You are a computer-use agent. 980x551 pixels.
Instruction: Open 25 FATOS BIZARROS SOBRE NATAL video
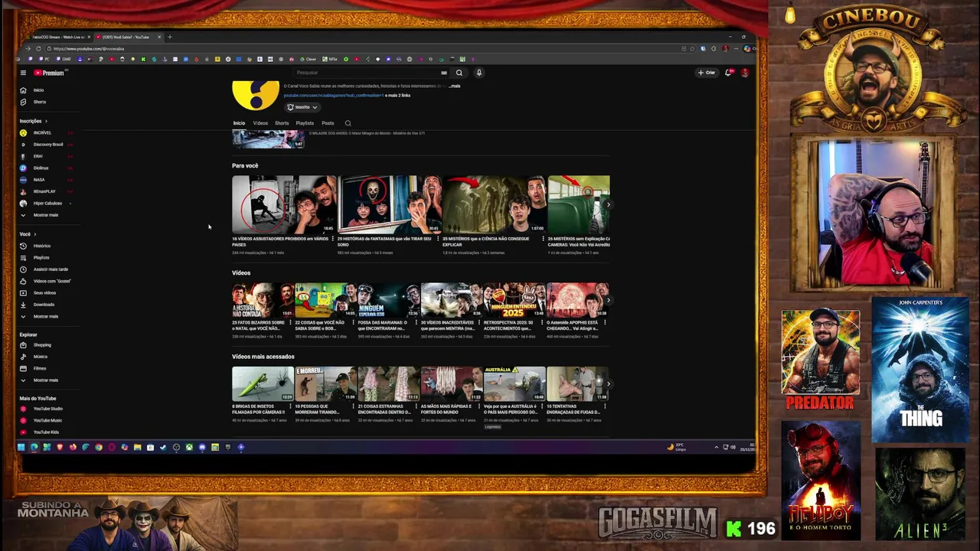click(x=263, y=301)
